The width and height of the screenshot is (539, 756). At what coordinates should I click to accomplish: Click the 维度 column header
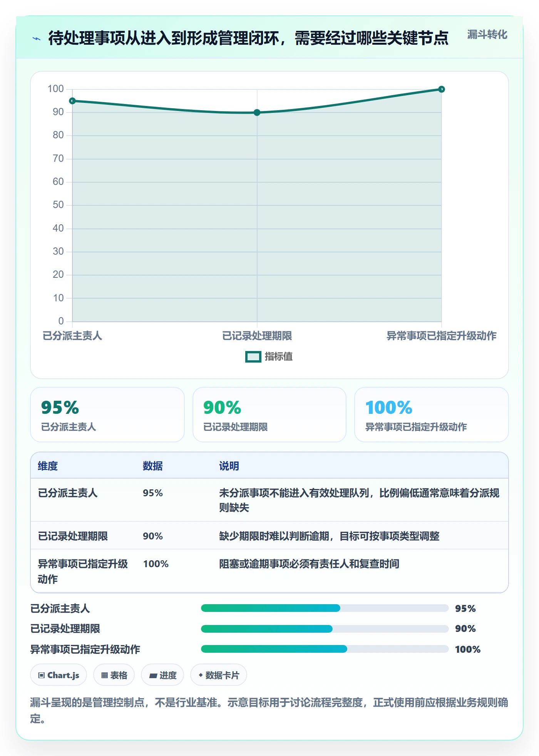(48, 466)
